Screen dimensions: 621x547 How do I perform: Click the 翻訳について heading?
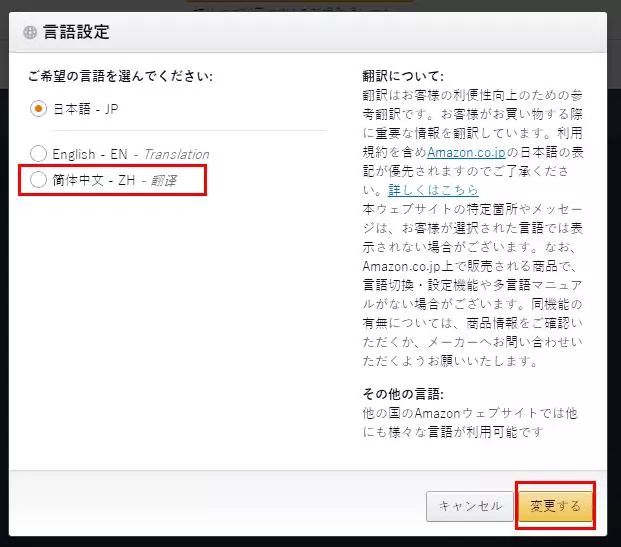click(x=403, y=76)
